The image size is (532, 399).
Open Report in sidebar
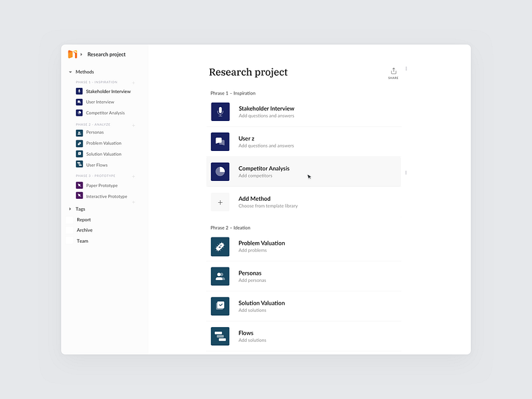click(x=84, y=220)
